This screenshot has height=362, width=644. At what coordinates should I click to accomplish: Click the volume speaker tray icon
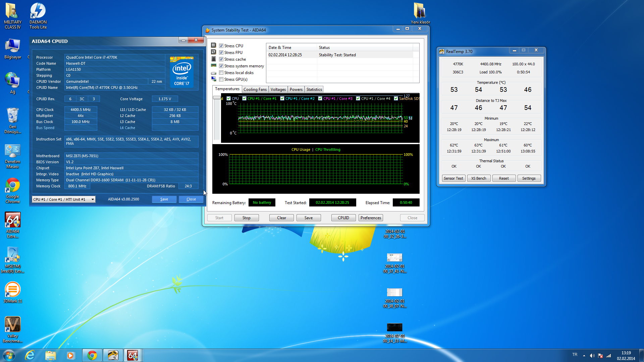click(592, 356)
